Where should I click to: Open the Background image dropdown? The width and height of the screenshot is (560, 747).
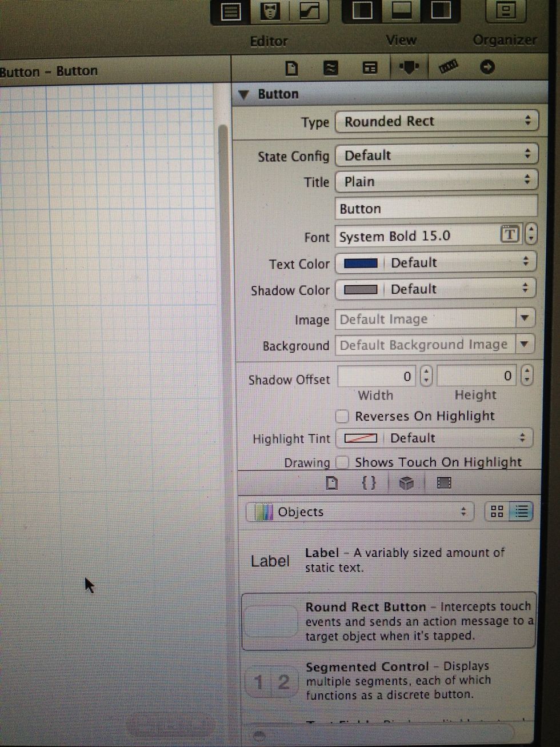coord(524,345)
